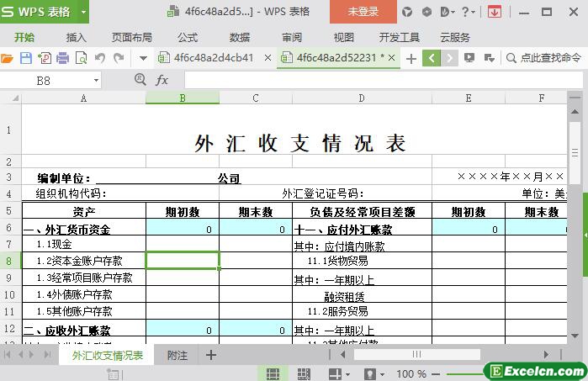Click the fx insert function icon
The width and height of the screenshot is (588, 381).
pyautogui.click(x=162, y=80)
